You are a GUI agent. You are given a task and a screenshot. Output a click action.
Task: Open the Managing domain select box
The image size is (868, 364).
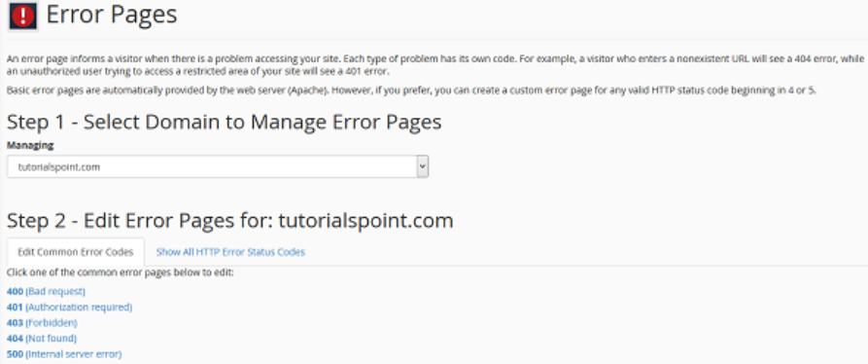[218, 166]
